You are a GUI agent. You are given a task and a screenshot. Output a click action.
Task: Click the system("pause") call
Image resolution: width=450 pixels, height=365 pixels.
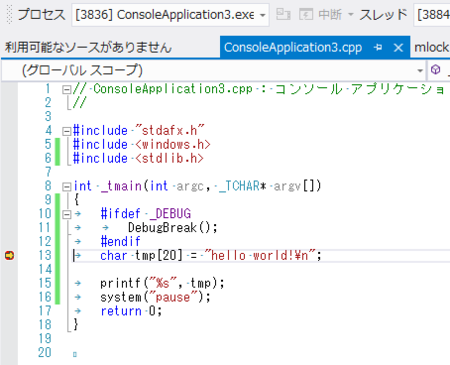point(155,297)
